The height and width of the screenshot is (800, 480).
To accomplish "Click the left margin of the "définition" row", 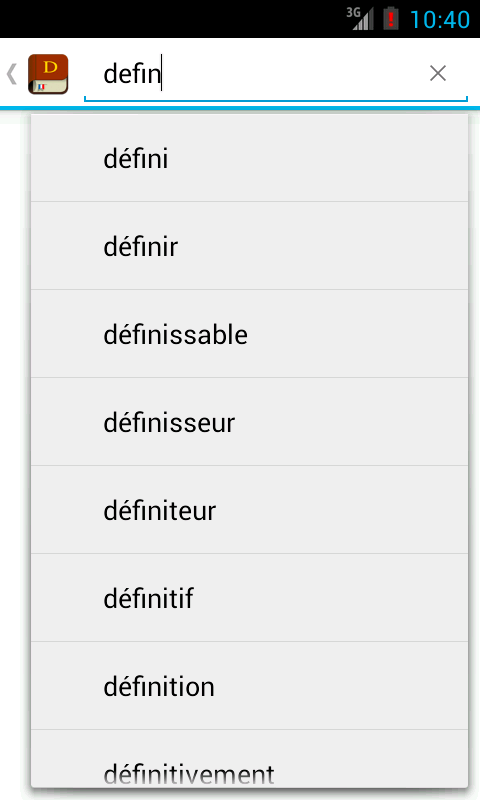I will 66,686.
